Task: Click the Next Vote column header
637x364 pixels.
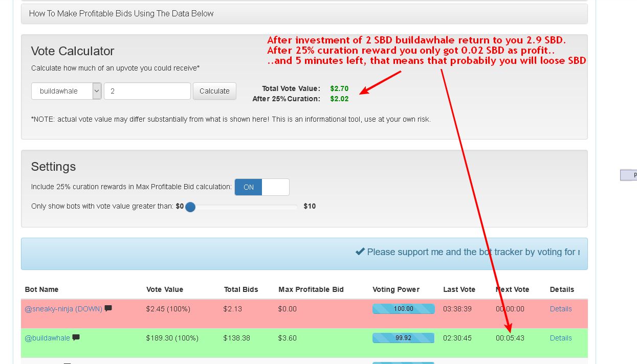Action: pyautogui.click(x=512, y=289)
